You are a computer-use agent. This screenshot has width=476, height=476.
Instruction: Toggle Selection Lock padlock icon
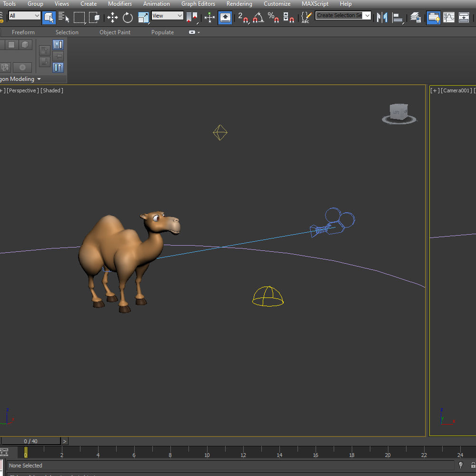click(473, 465)
